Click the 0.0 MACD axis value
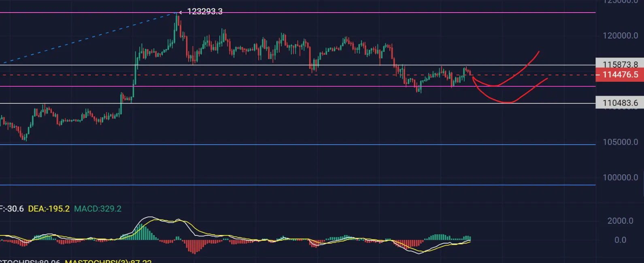The image size is (644, 263). click(620, 240)
